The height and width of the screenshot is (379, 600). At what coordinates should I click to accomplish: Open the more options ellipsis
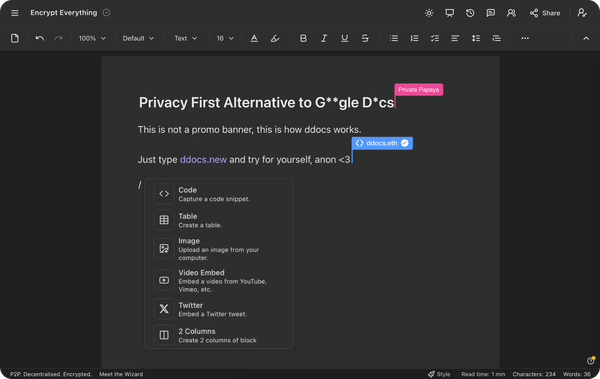(x=525, y=38)
